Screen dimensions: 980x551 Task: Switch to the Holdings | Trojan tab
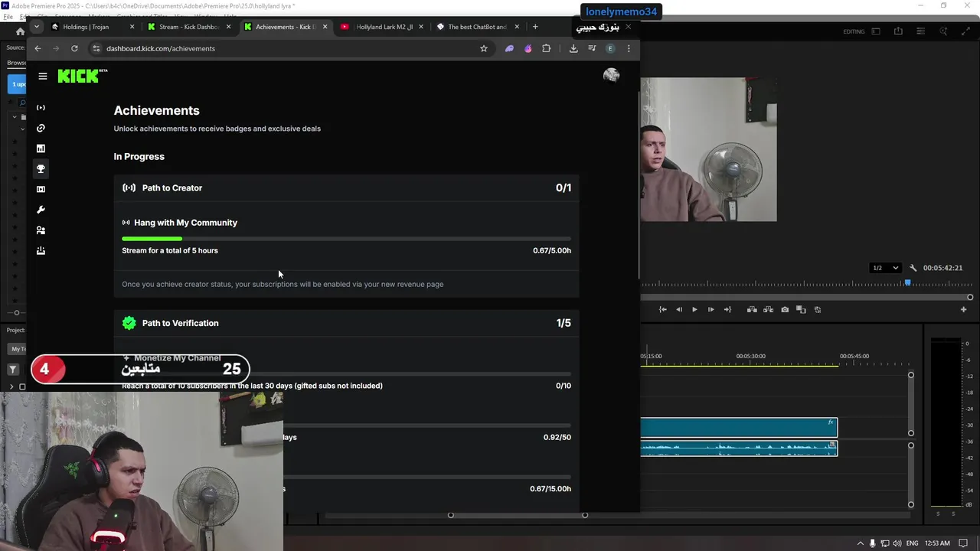coord(92,27)
